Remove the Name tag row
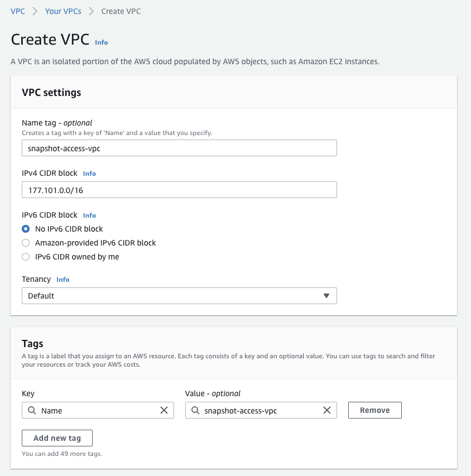The height and width of the screenshot is (476, 471). coord(374,410)
